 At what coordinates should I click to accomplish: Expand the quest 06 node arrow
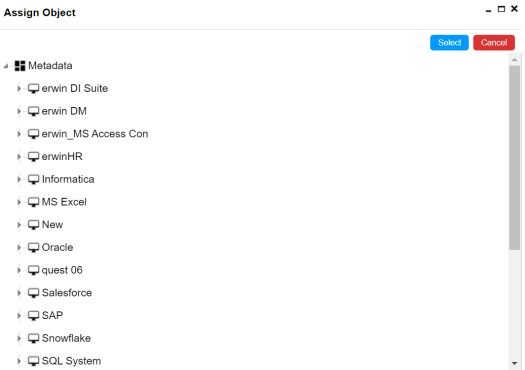(x=19, y=270)
